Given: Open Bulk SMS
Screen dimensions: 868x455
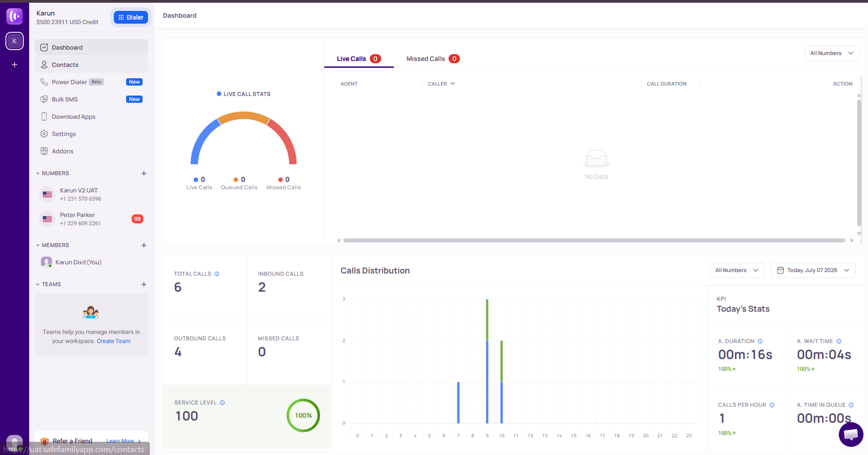Looking at the screenshot, I should (x=91, y=99).
